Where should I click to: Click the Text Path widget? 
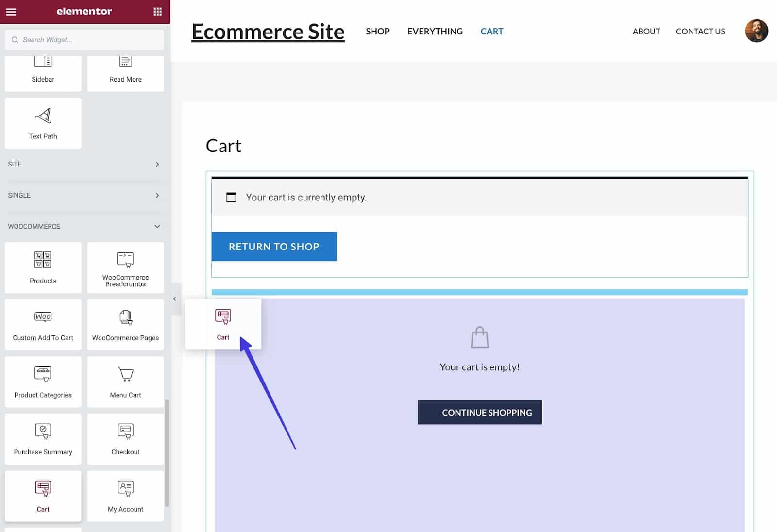[43, 123]
